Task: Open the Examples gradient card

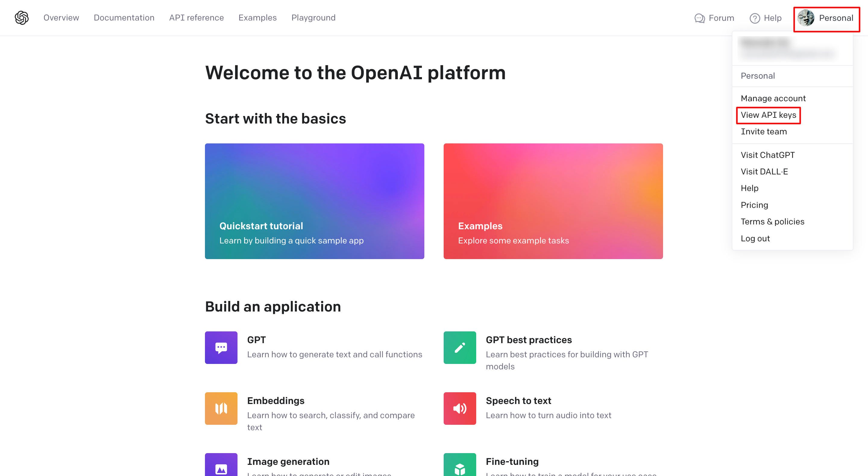Action: click(x=553, y=201)
